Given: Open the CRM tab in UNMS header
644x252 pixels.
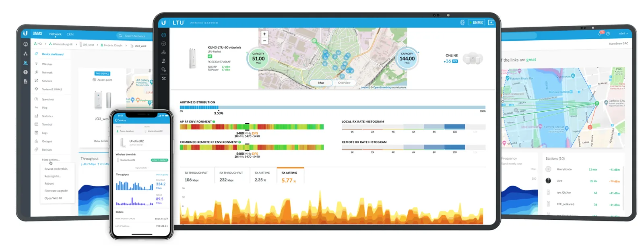Looking at the screenshot, I should click(70, 34).
